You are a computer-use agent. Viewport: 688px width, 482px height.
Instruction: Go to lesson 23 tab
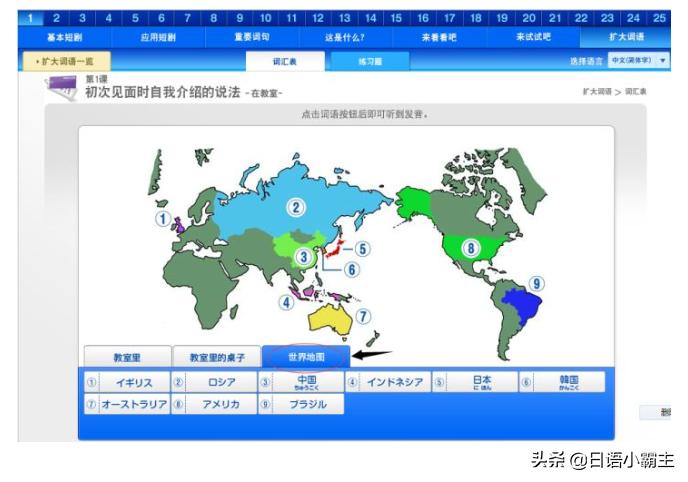pos(607,18)
